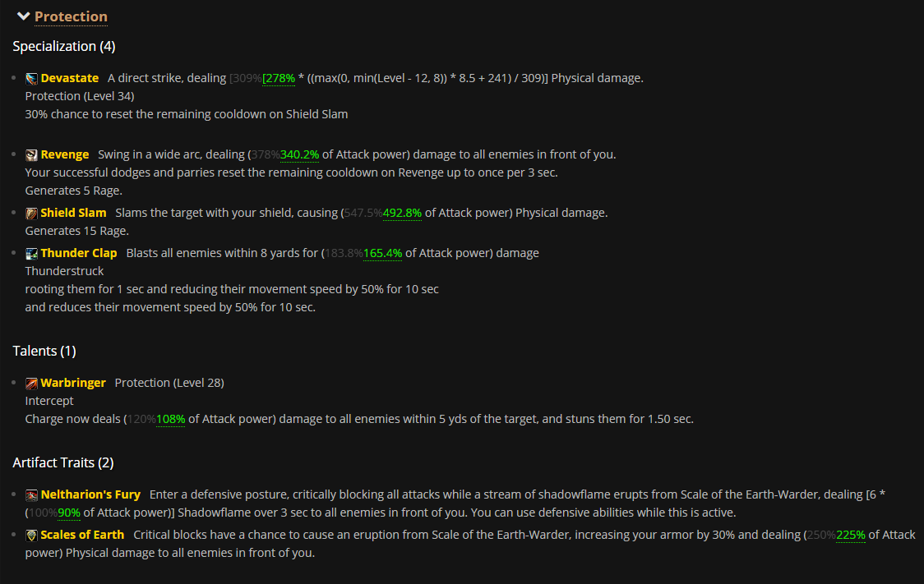Open the Thunder Clap spell link
Image resolution: width=924 pixels, height=584 pixels.
click(79, 253)
